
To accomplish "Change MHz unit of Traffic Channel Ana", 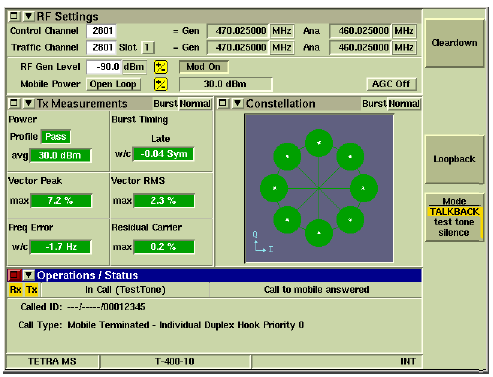I will click(404, 47).
